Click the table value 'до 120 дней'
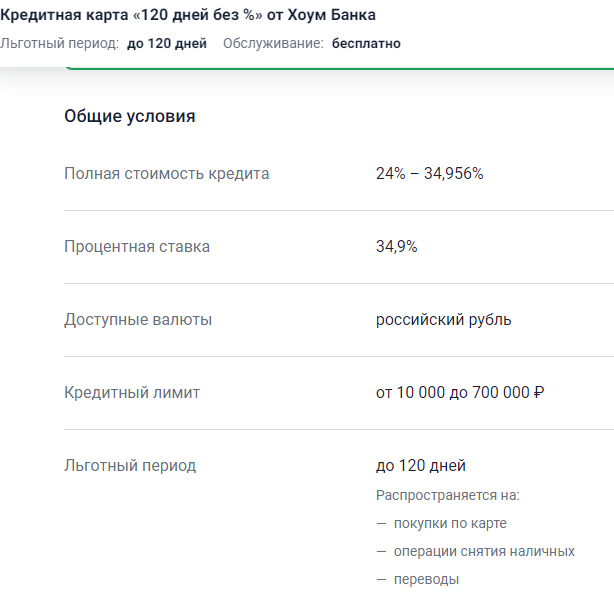Image resolution: width=614 pixels, height=607 pixels. 421,466
